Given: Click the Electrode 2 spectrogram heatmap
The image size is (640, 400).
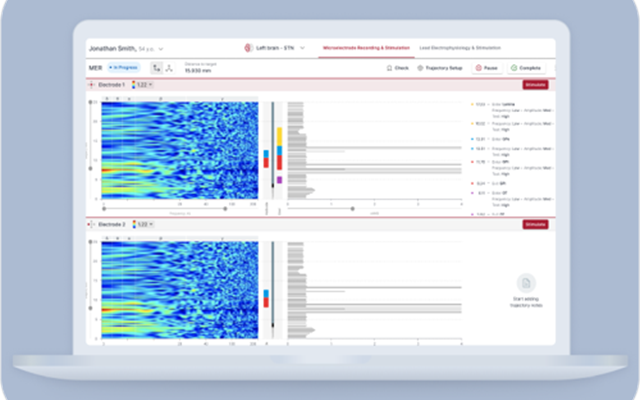Looking at the screenshot, I should pos(180,290).
